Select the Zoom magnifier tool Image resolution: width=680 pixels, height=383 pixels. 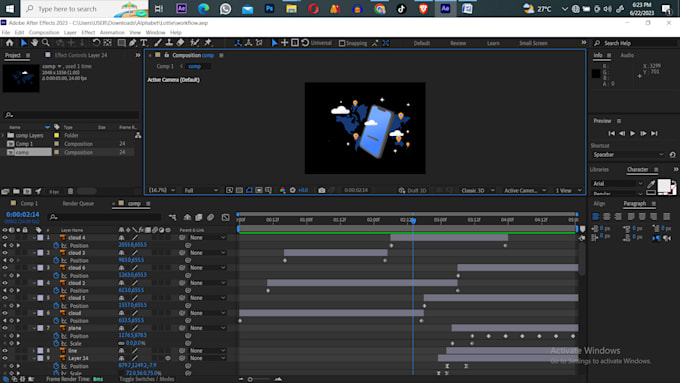46,43
